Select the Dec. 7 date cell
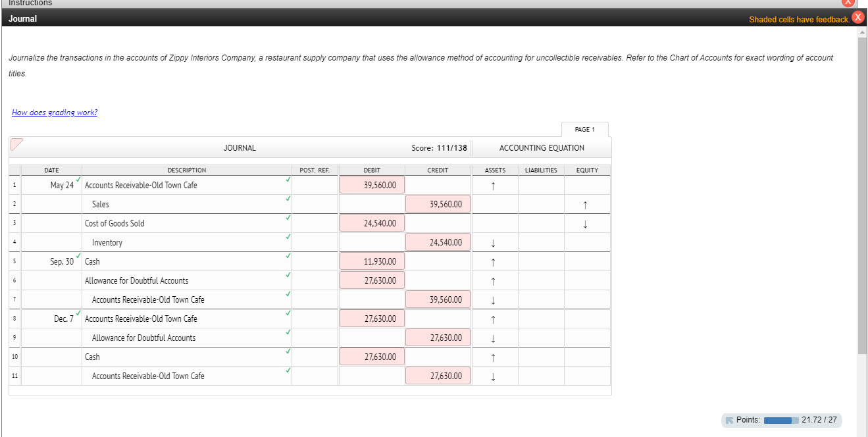This screenshot has height=437, width=868. [51, 319]
